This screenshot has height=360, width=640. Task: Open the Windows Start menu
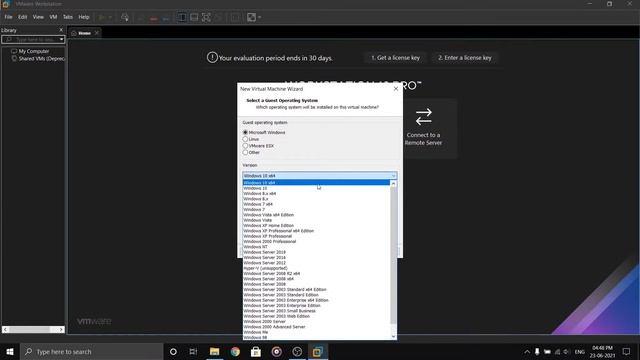pos(10,351)
